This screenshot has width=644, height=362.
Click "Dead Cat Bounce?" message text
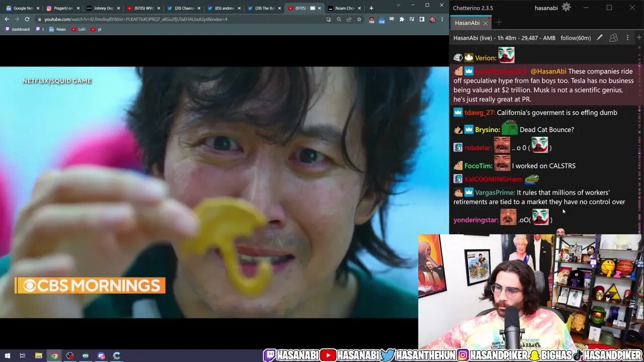click(x=546, y=130)
